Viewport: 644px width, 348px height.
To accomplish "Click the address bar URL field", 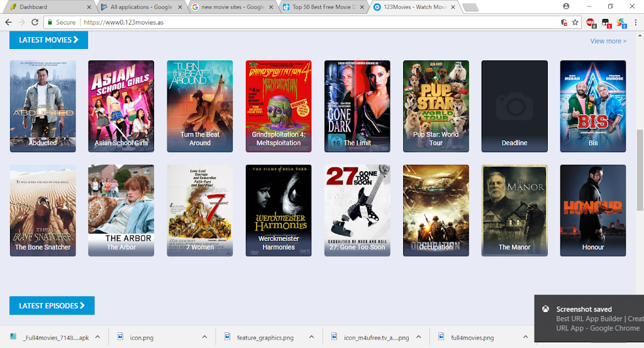I will [312, 22].
